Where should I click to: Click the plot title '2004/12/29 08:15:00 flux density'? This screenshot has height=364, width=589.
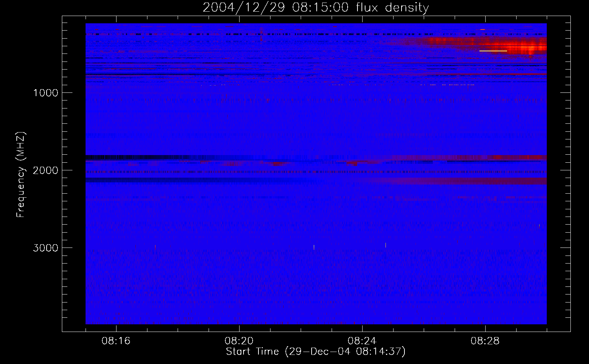point(316,8)
